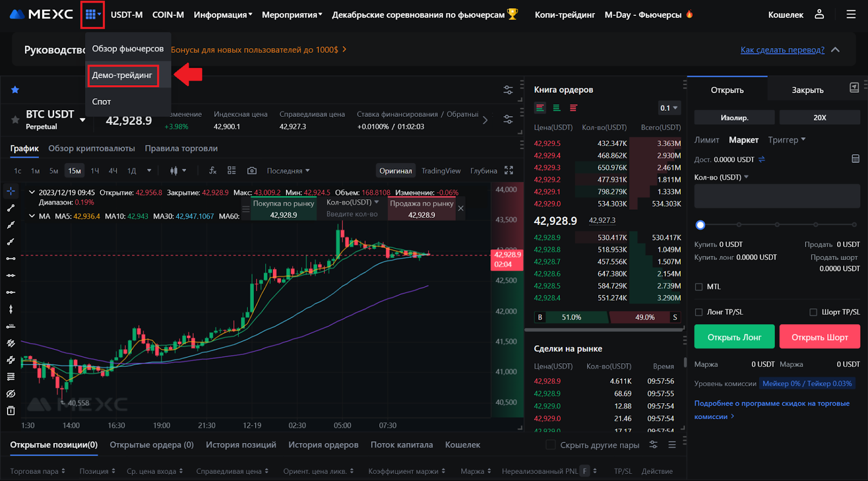
Task: Select the 1Ч timeframe
Action: (95, 170)
